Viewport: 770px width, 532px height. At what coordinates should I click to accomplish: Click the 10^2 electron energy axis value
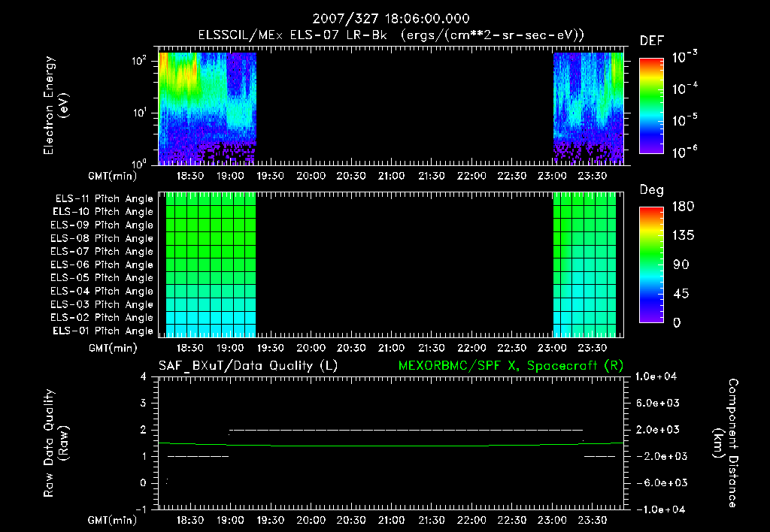tap(139, 61)
